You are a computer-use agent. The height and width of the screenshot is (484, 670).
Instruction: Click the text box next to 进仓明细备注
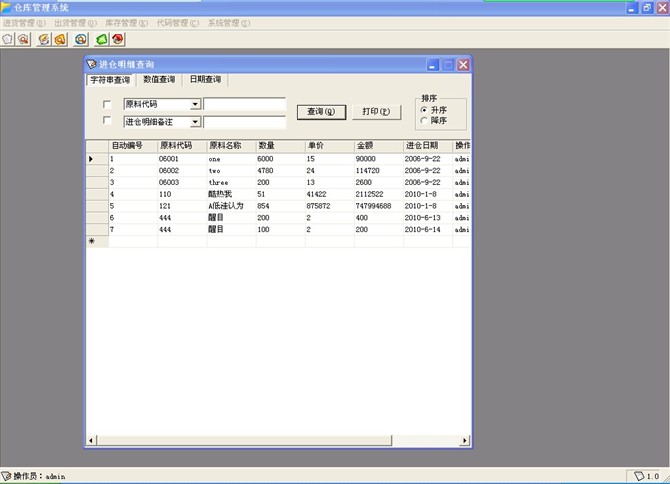pos(244,122)
